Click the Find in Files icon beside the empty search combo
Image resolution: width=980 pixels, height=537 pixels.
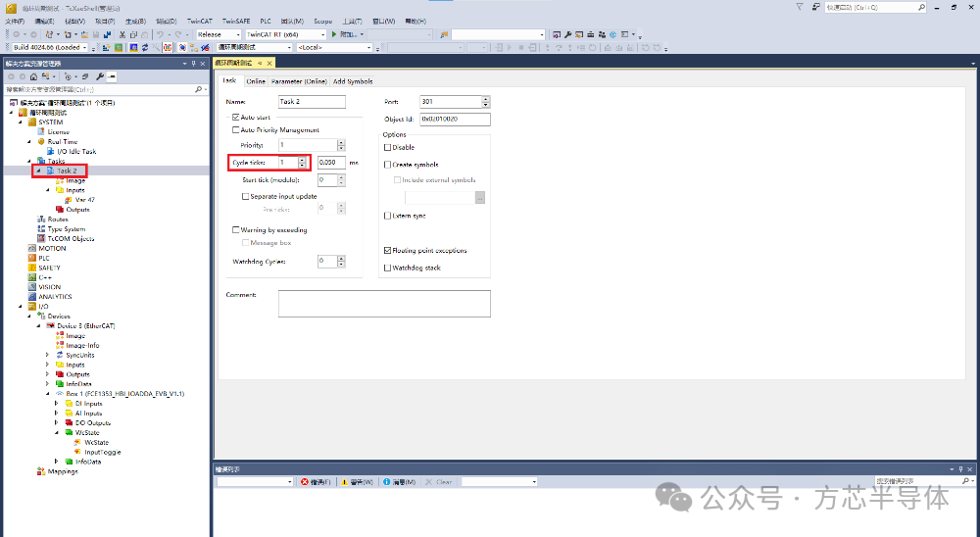[444, 34]
